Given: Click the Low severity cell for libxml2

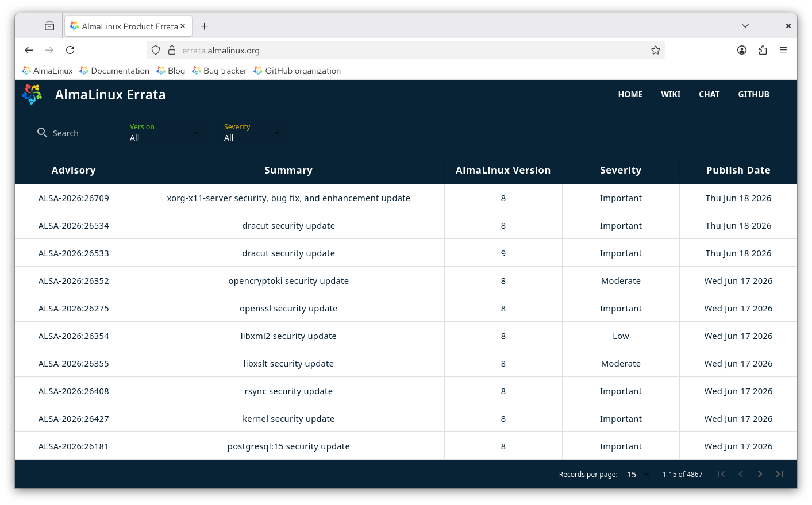Looking at the screenshot, I should (621, 336).
